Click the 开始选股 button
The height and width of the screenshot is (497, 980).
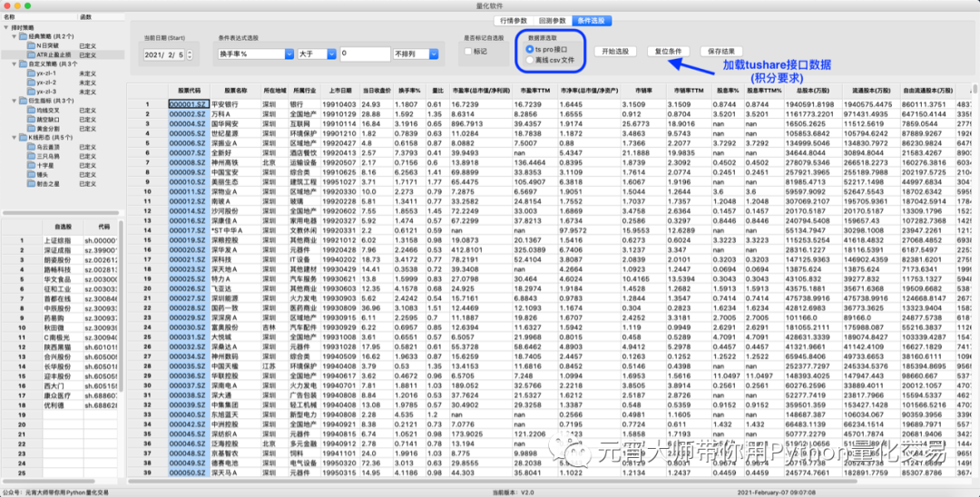(615, 52)
